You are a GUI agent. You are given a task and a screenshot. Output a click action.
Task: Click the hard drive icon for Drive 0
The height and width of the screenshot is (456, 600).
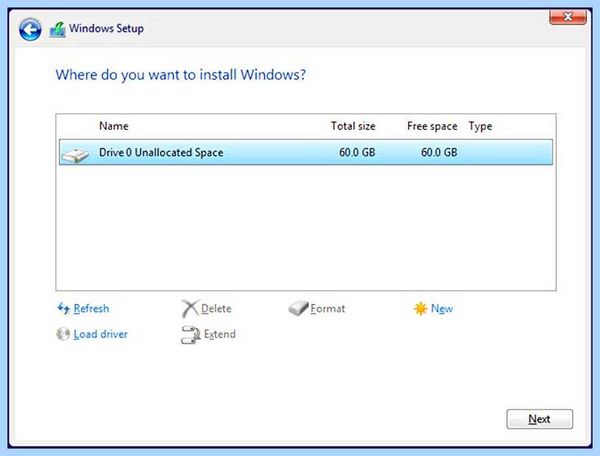[x=75, y=155]
